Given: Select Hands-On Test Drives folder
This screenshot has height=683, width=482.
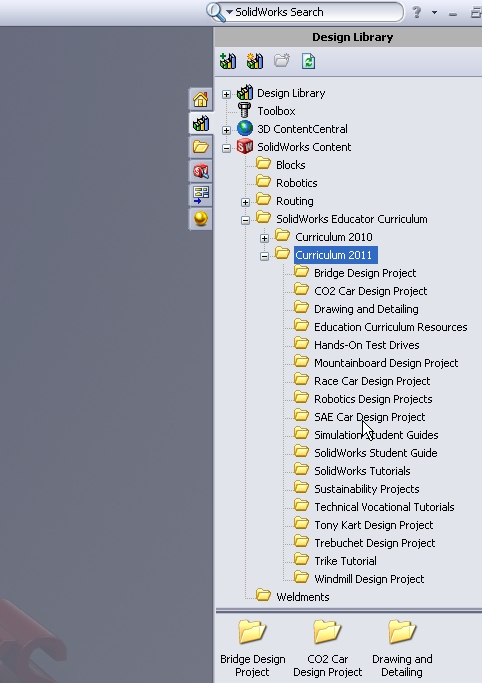Looking at the screenshot, I should [x=367, y=345].
